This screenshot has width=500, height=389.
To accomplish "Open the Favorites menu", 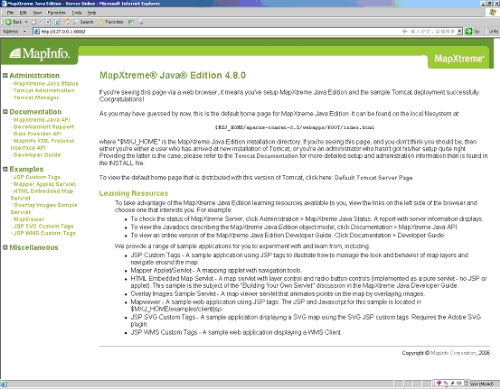I will coord(56,13).
